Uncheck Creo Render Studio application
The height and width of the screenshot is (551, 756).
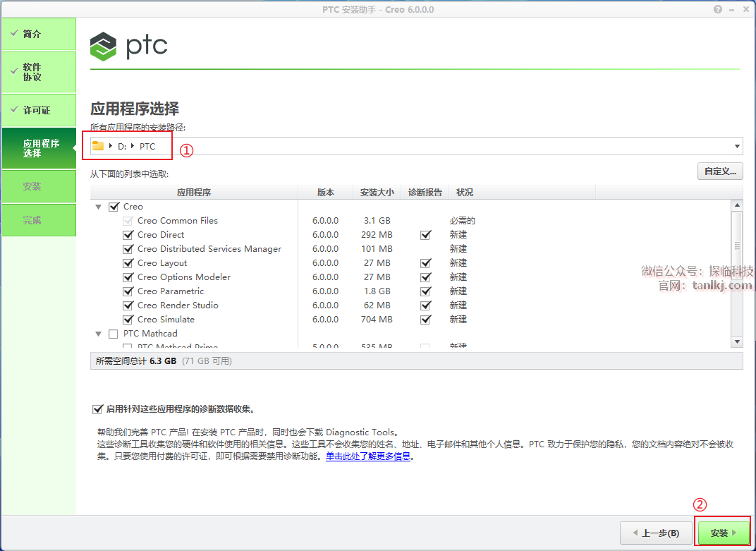click(128, 305)
